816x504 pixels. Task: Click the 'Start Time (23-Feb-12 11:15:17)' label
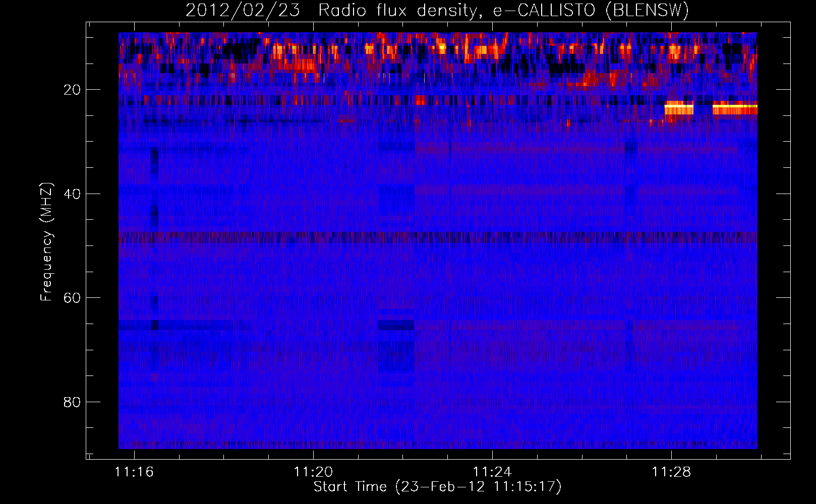[437, 487]
